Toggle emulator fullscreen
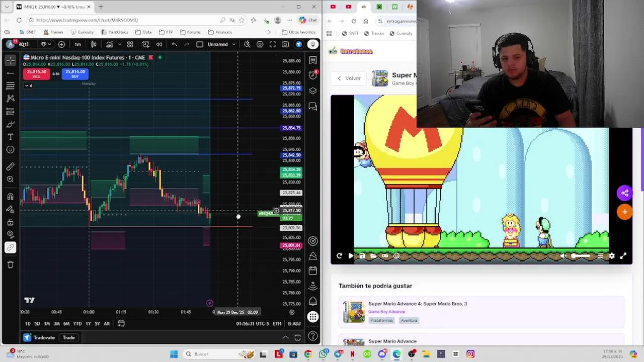This screenshot has height=362, width=644. tap(623, 256)
